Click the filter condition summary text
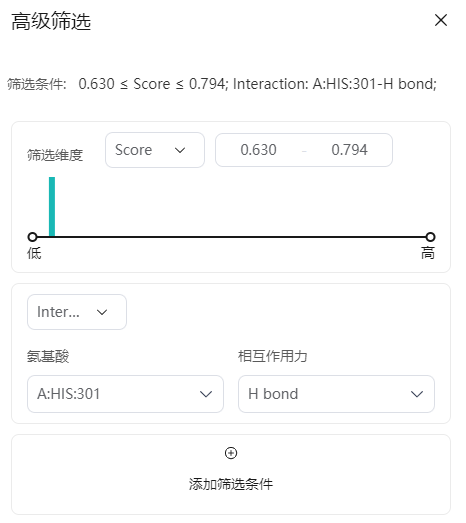Viewport: 466px width, 523px height. 224,85
